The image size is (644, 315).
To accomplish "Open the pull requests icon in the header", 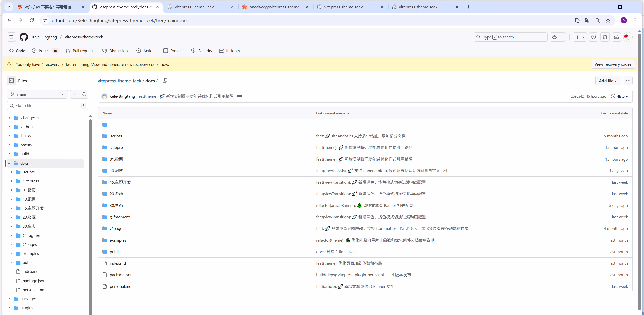I will click(x=605, y=37).
